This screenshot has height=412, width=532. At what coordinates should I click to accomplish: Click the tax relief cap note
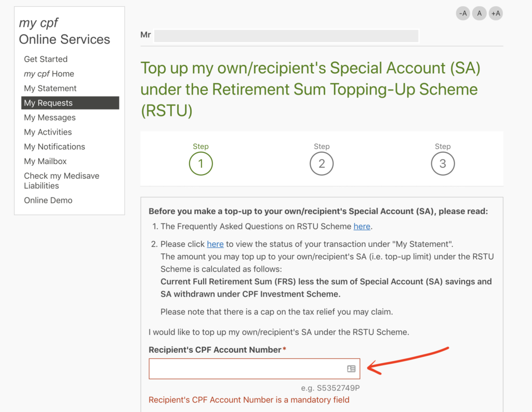[x=276, y=312]
